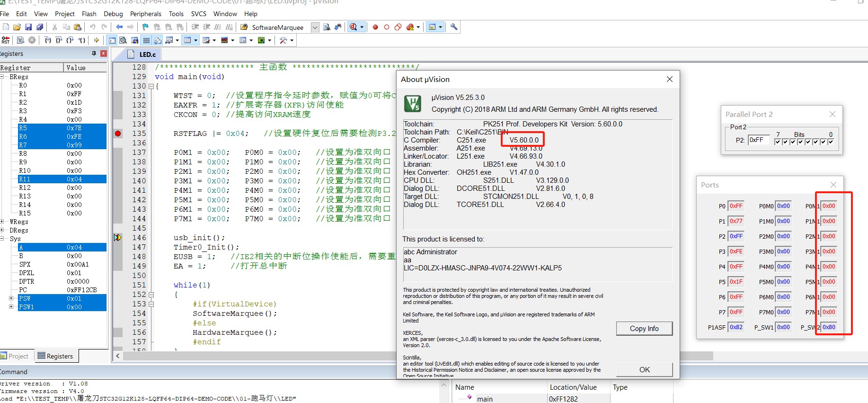
Task: Toggle bit 3 checkbox in Parallel Port 2
Action: coord(808,142)
